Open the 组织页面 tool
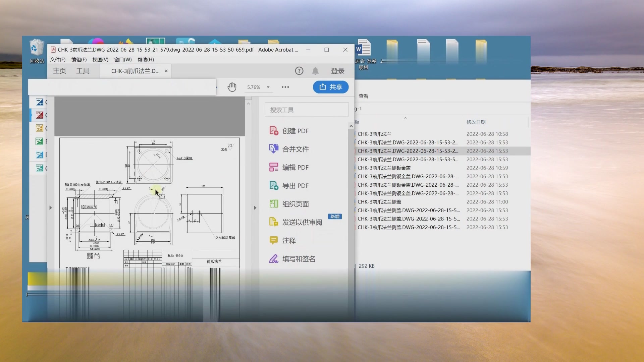Image resolution: width=644 pixels, height=362 pixels. pyautogui.click(x=296, y=203)
